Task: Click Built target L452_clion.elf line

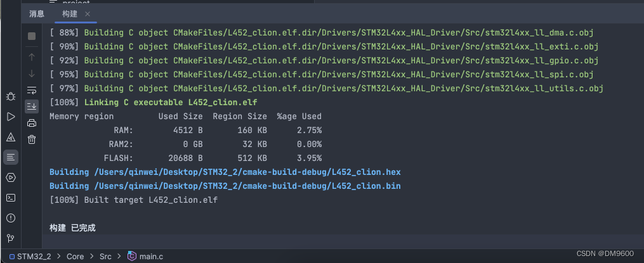Action: [133, 200]
